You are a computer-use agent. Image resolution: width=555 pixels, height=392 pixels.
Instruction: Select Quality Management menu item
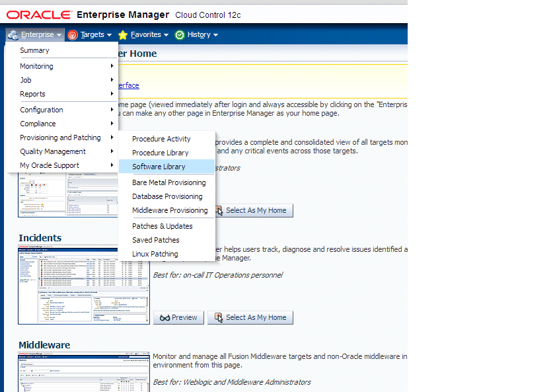click(x=61, y=151)
